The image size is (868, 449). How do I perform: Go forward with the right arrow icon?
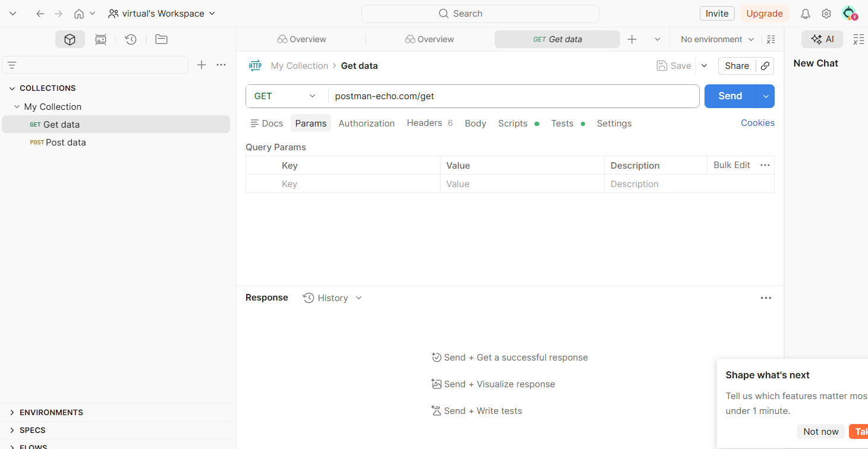coord(58,14)
